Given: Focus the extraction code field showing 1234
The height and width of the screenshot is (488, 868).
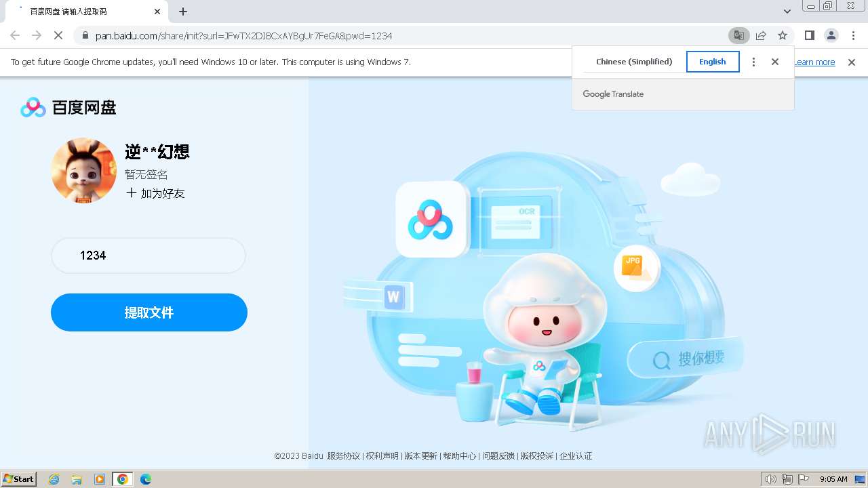Looking at the screenshot, I should pos(149,256).
